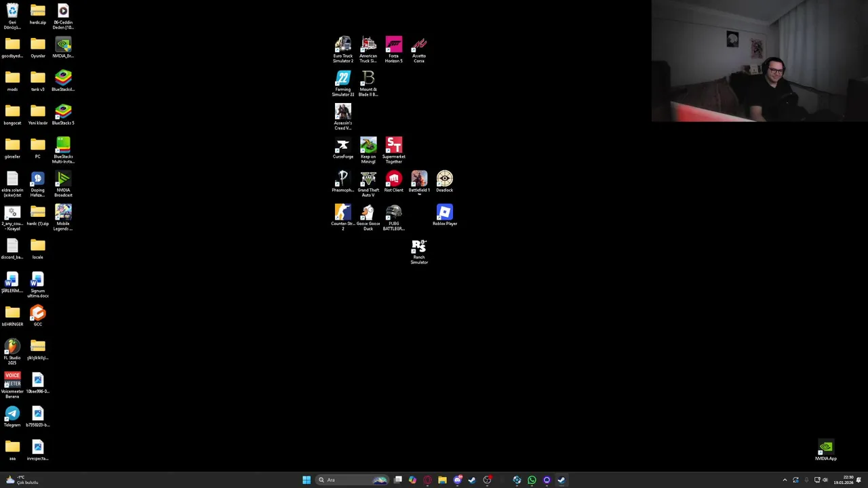Select the 06-Ceddin Deden media file
The width and height of the screenshot is (868, 488).
tap(63, 16)
